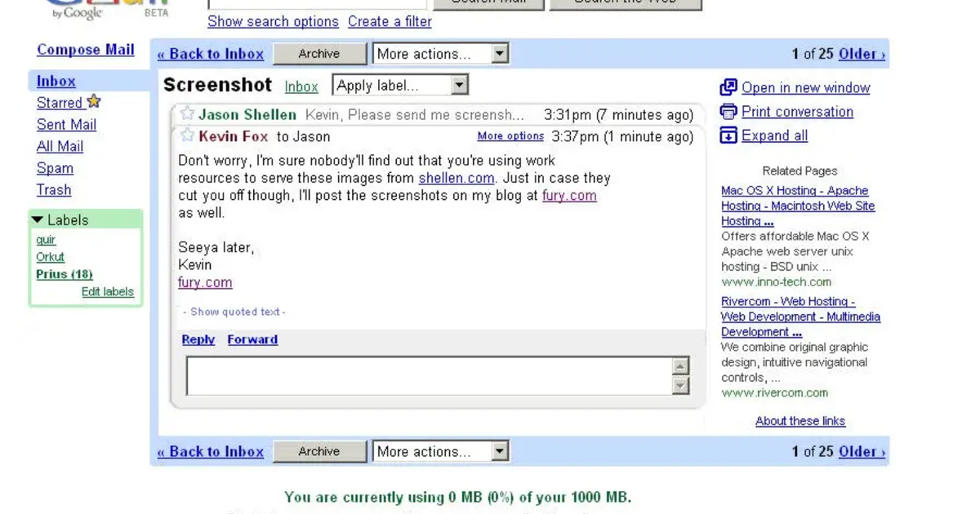The width and height of the screenshot is (980, 514).
Task: Open the Prius (18) label
Action: (x=65, y=274)
